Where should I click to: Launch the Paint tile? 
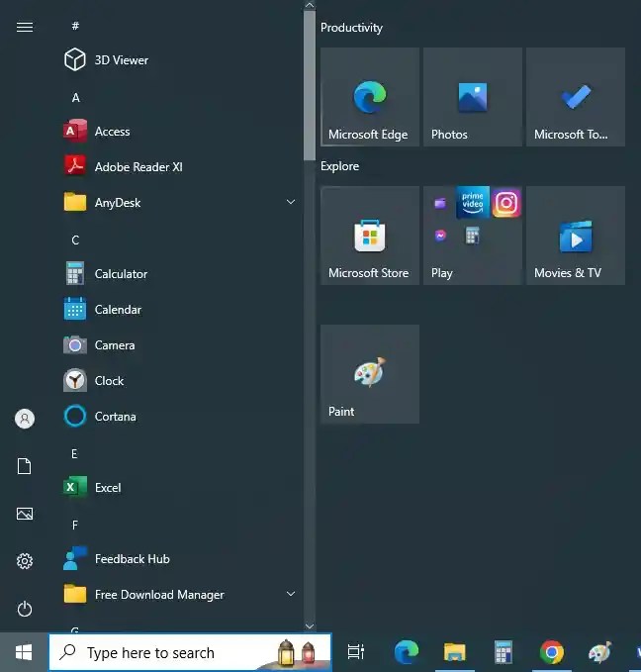coord(370,374)
